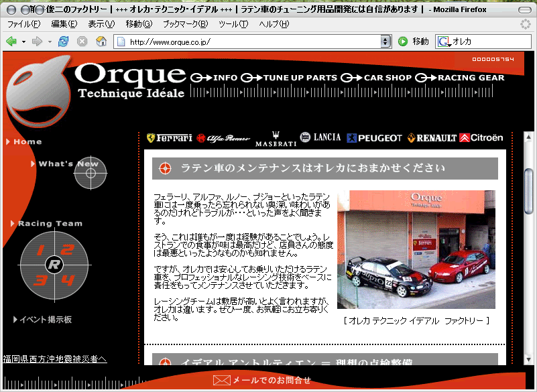Open the 移動(G) menu
Viewport: 537px width, 392px height.
[139, 24]
